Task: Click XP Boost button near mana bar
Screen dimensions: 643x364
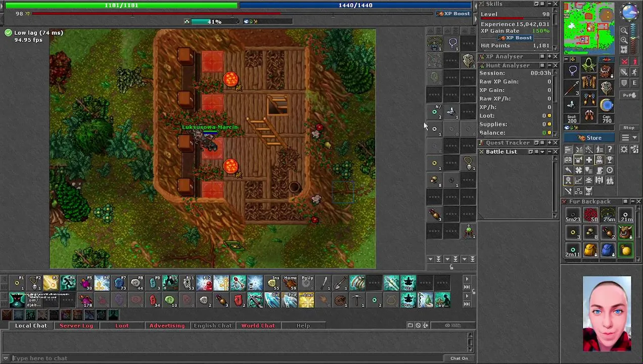Action: tap(454, 14)
